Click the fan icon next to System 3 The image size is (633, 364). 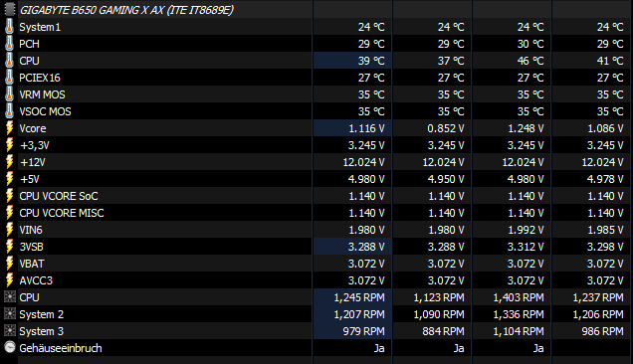point(10,331)
